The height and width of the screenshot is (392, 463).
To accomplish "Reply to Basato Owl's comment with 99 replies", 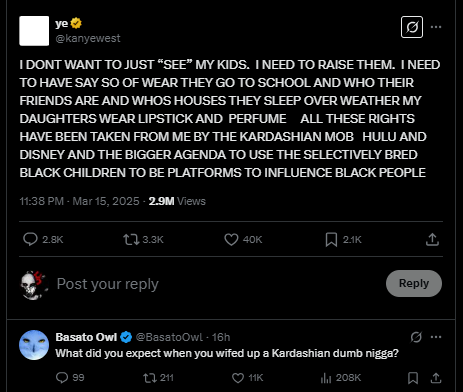I will click(62, 378).
